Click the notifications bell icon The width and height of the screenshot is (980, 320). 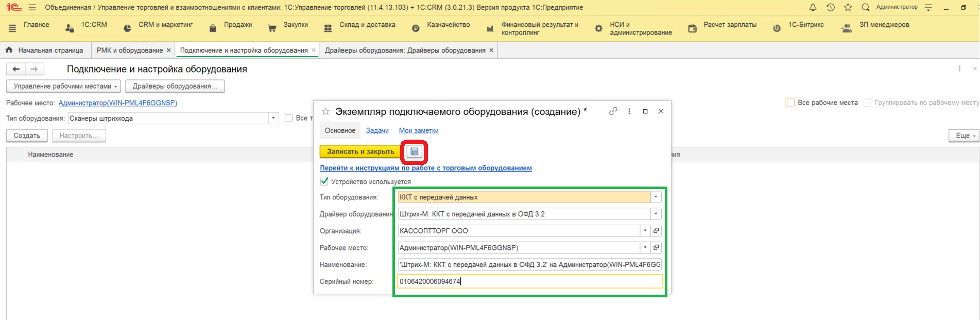813,7
